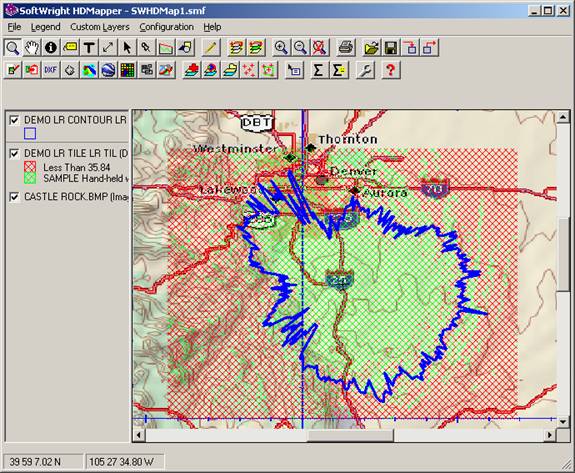Click the horizontal scrollbar thumb
Image resolution: width=575 pixels, height=473 pixels.
[350, 435]
